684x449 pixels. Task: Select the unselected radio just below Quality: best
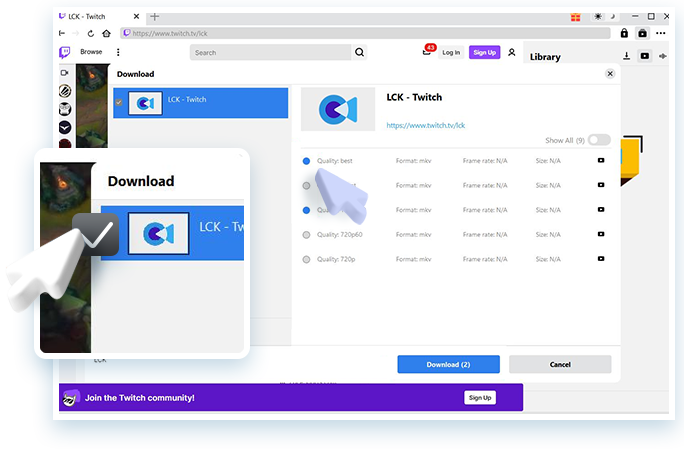(x=306, y=185)
